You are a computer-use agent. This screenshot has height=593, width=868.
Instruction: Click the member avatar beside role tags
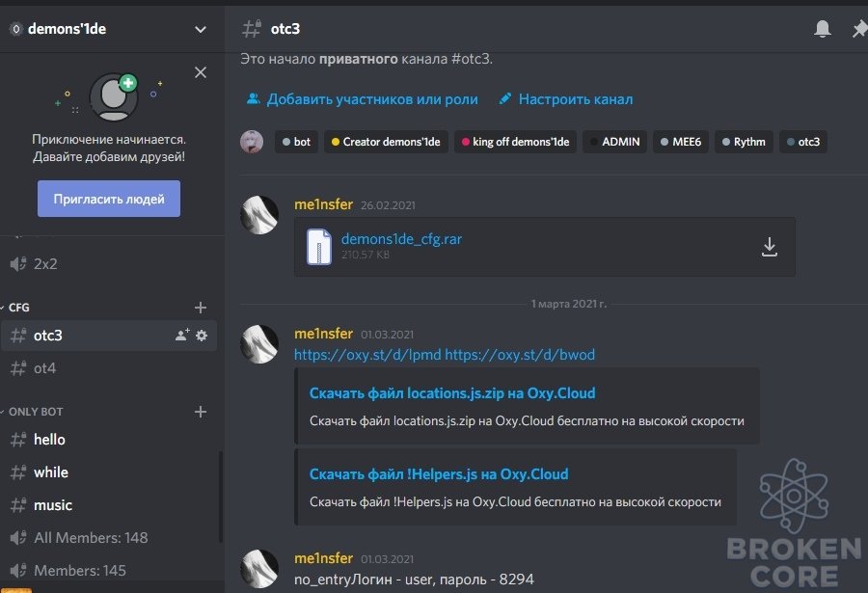[x=252, y=142]
